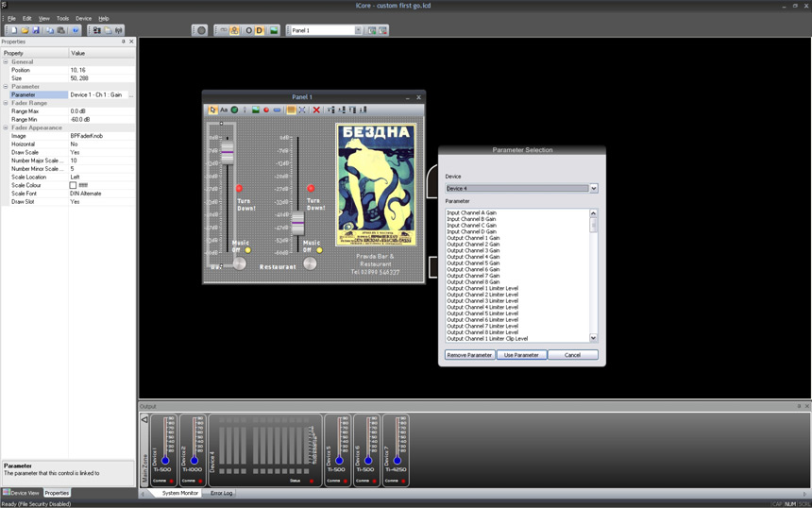Click the image insert tool icon

[x=255, y=110]
